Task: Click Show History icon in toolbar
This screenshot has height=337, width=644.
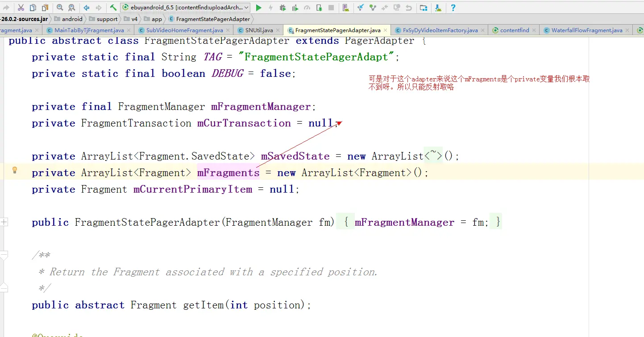Action: coord(396,8)
